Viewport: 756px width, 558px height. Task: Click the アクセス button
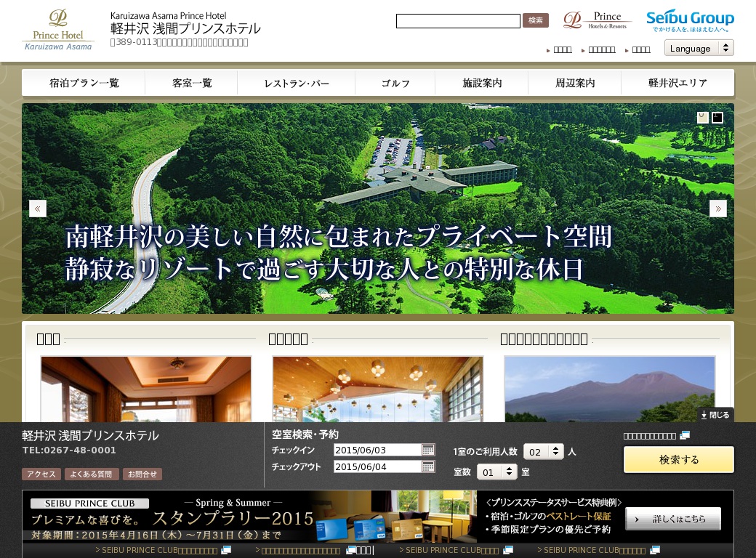coord(41,474)
